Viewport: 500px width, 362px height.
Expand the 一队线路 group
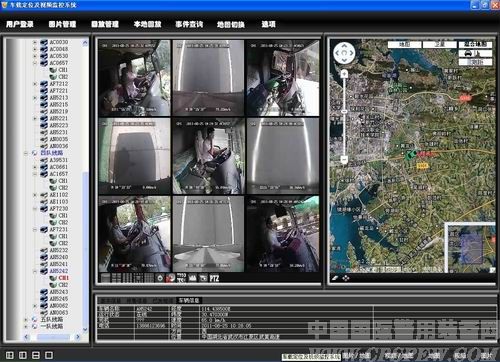point(26,327)
